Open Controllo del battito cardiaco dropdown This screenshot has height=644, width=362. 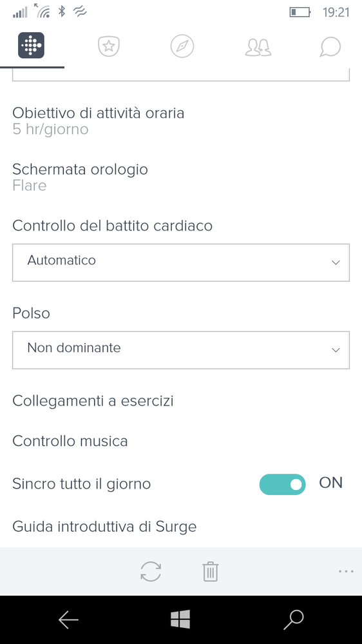pos(181,262)
